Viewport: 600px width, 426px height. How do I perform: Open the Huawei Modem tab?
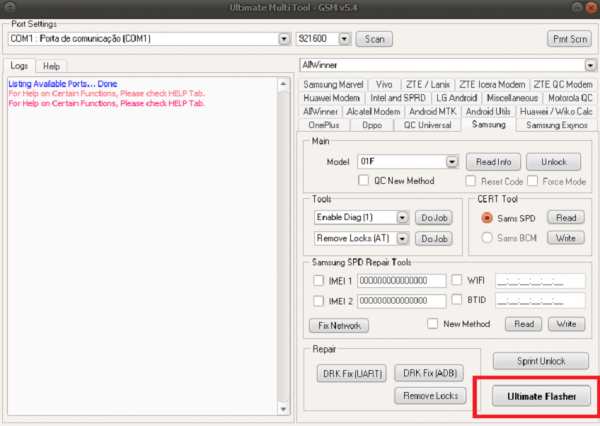coord(331,98)
